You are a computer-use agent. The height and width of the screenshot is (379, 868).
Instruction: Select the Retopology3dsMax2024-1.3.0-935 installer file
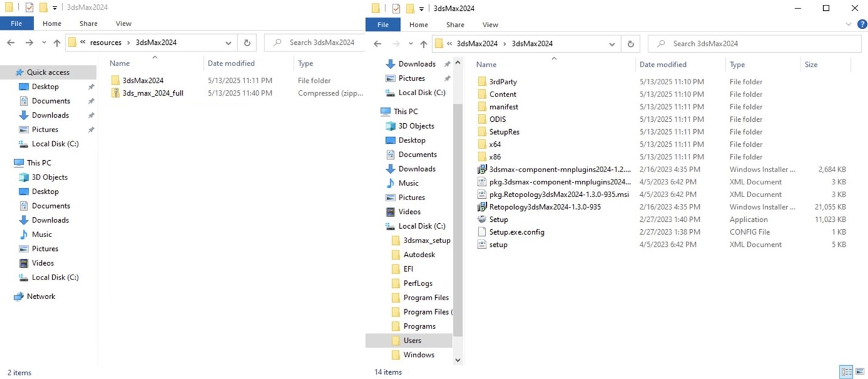click(544, 207)
